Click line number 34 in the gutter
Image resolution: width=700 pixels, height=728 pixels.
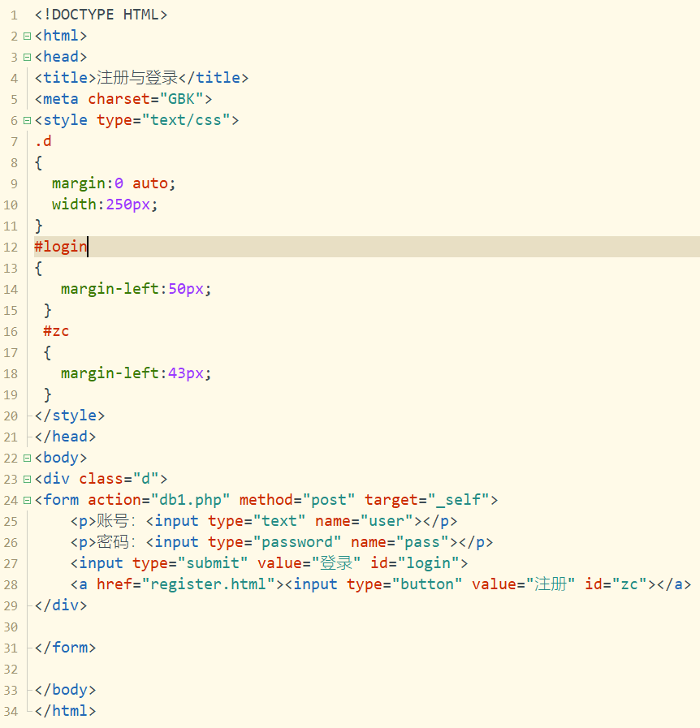[x=11, y=711]
